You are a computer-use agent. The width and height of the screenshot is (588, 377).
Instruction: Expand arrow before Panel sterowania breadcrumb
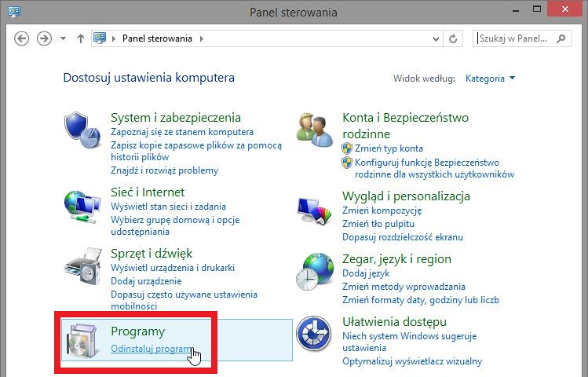click(x=114, y=38)
